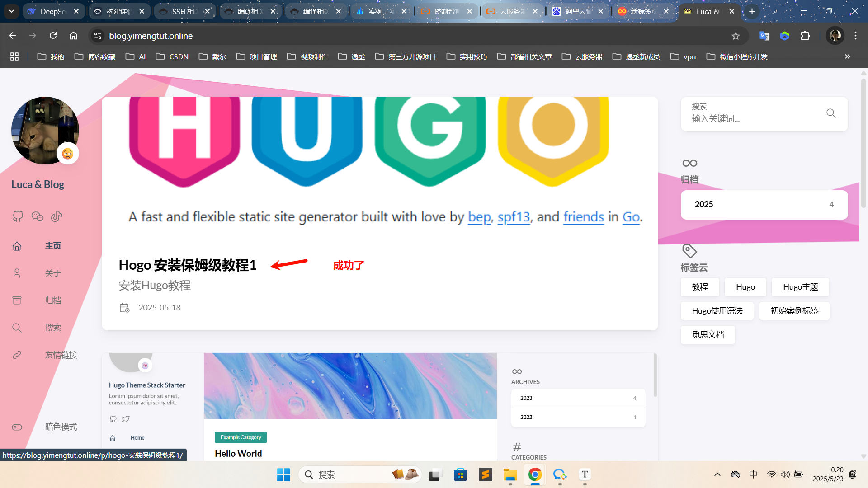The height and width of the screenshot is (488, 868).
Task: Open the CSDN bookmark folder
Action: click(x=172, y=56)
